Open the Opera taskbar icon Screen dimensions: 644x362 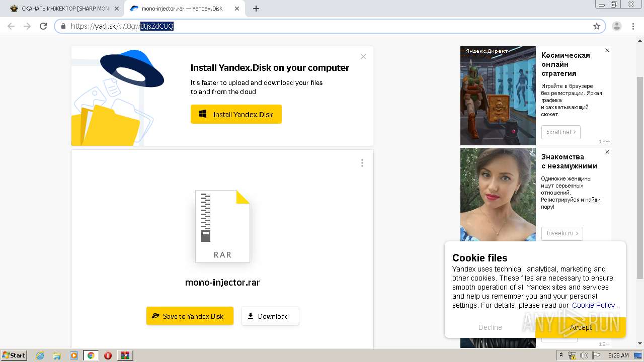[108, 355]
